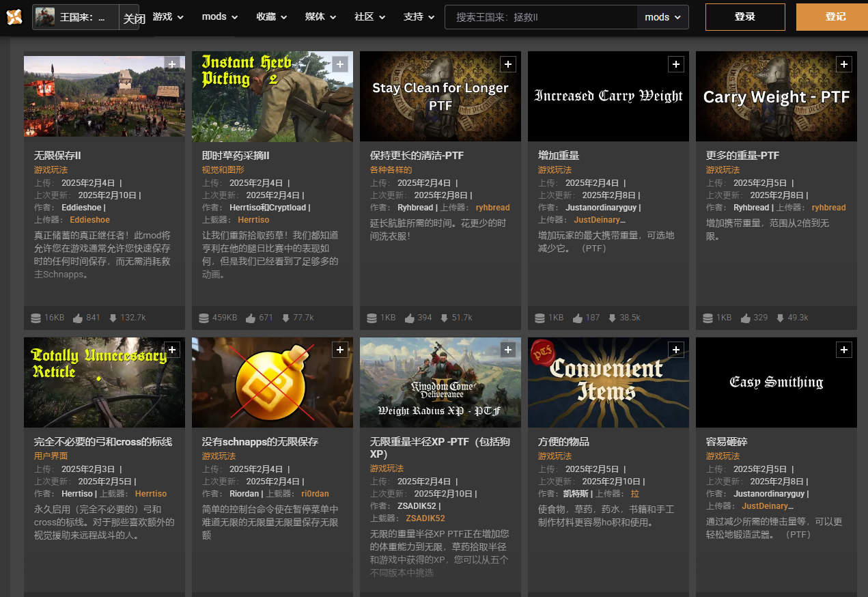Click plus icon on 没有schnapps的无限保存 card
This screenshot has height=597, width=868.
point(340,350)
